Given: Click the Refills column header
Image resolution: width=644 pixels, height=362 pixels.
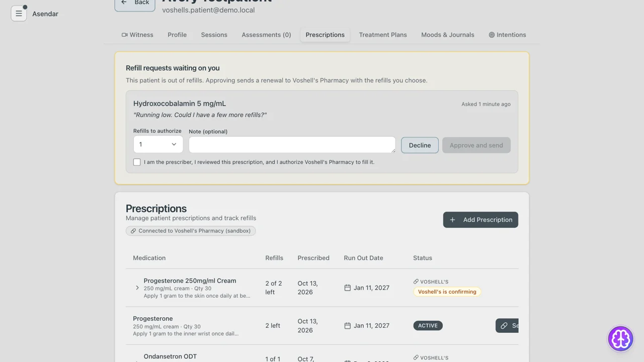Looking at the screenshot, I should point(274,258).
